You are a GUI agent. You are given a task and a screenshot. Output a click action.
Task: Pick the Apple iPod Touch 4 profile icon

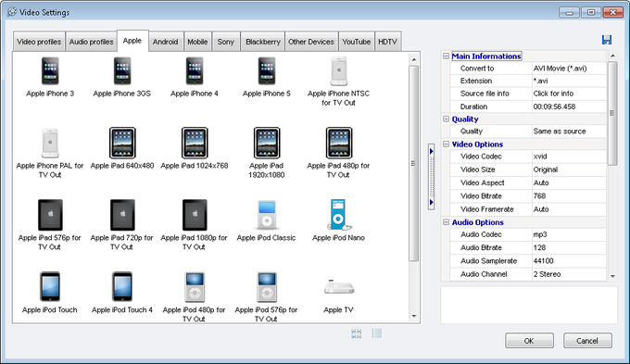pos(122,287)
